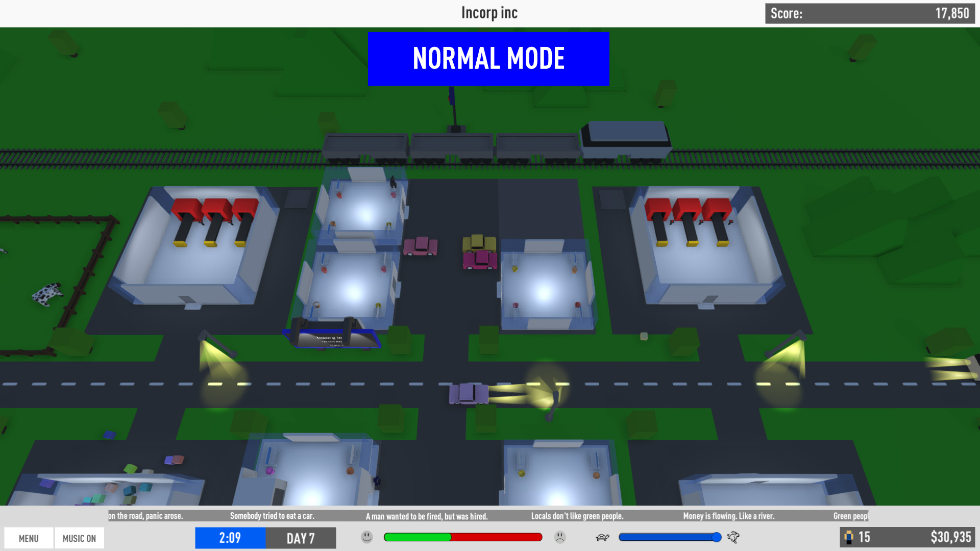Click the employee figure icon near the count 15
The image size is (980, 551).
[848, 537]
